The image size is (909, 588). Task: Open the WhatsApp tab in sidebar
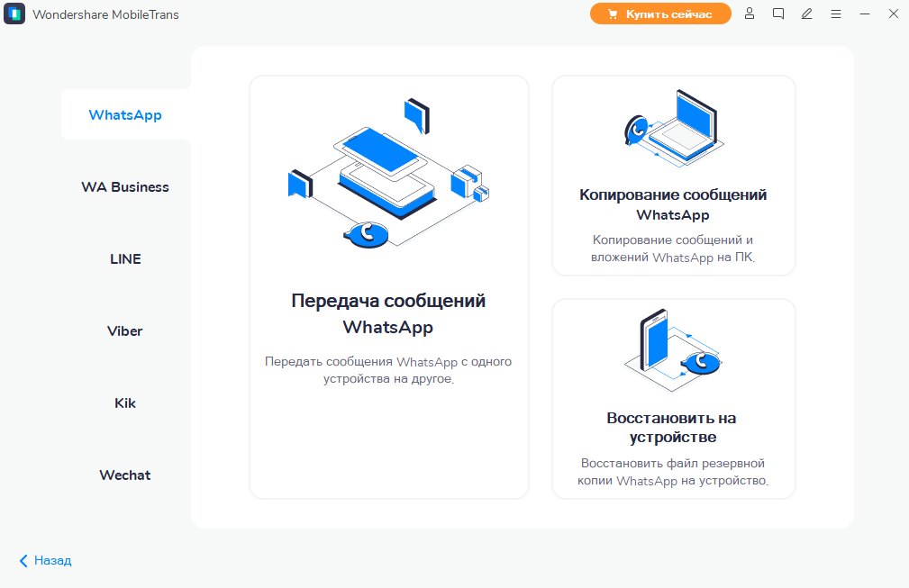125,114
